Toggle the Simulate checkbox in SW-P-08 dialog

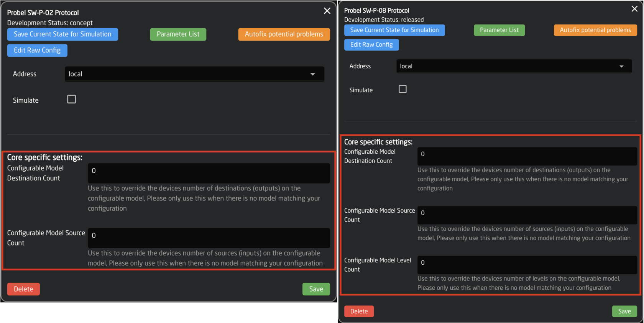[402, 89]
